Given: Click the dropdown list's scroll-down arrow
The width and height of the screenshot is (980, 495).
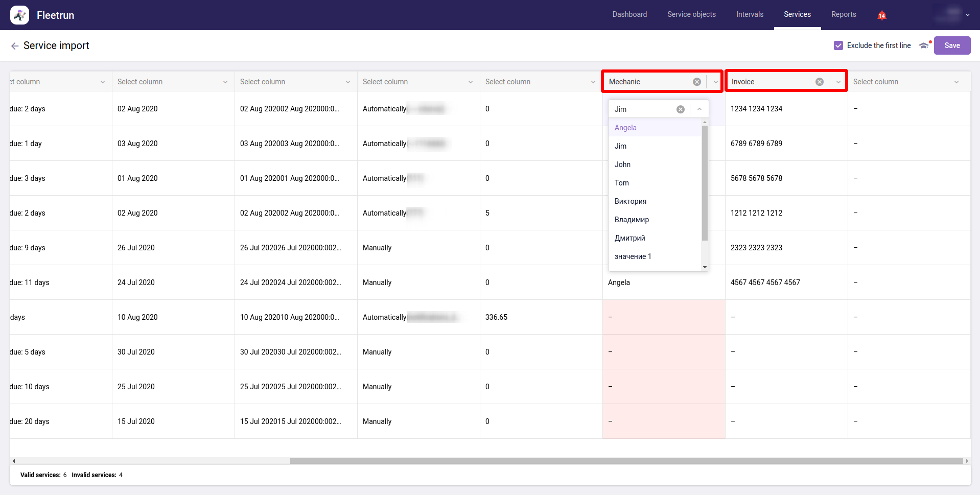Looking at the screenshot, I should 705,267.
